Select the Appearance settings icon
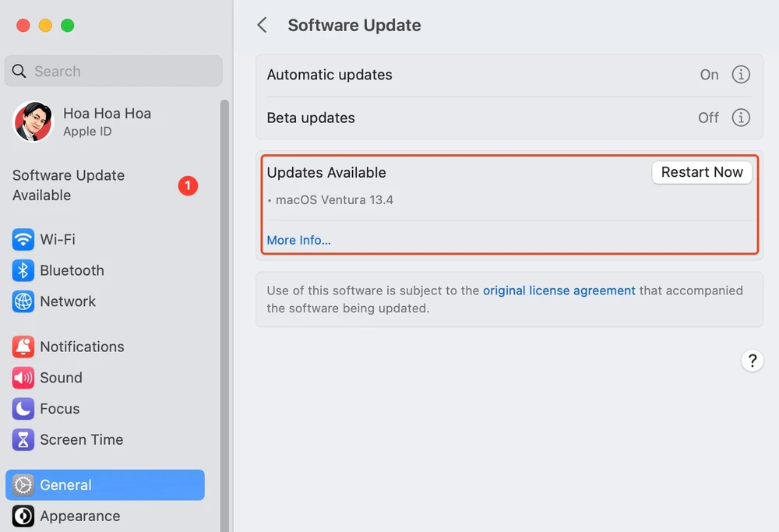The width and height of the screenshot is (779, 532). [23, 516]
